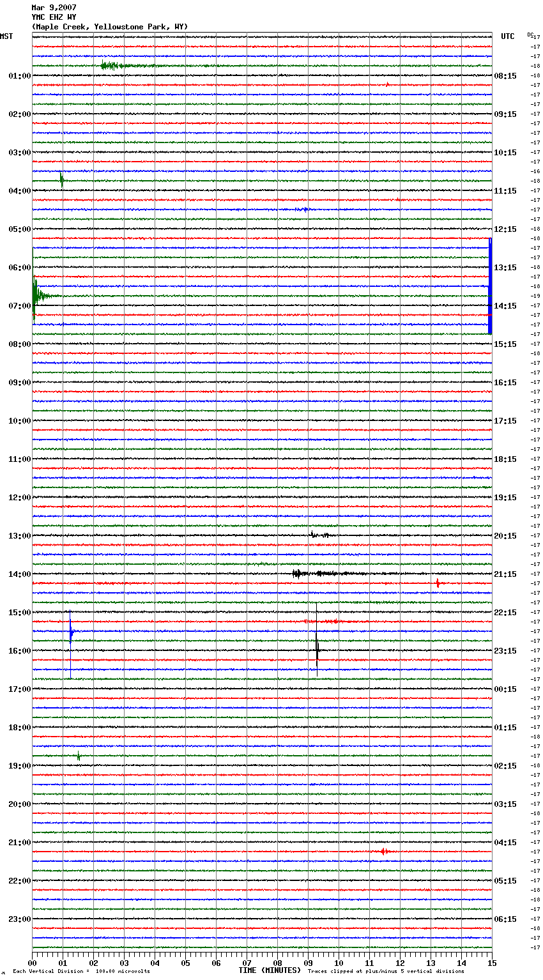Select minute tick label 08 on x-axis
The width and height of the screenshot is (543, 980).
pyautogui.click(x=277, y=962)
